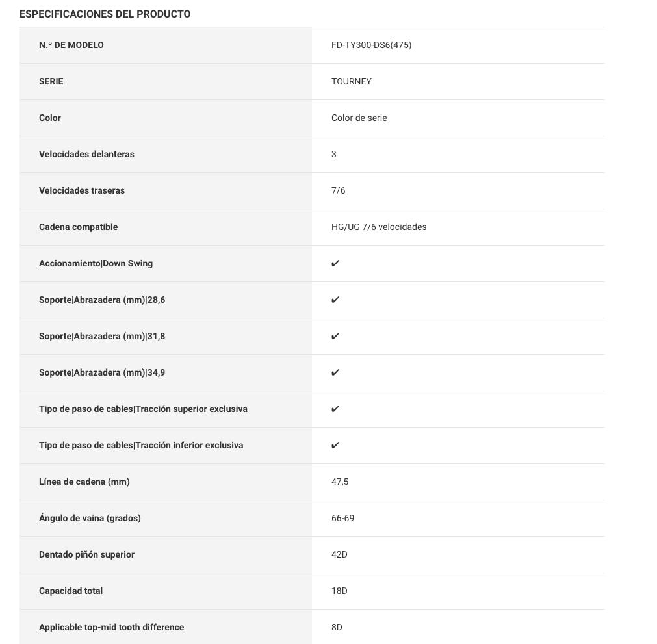Screen dimensions: 657x644
Task: Click the Especificaciones del producto heading
Action: [x=105, y=14]
